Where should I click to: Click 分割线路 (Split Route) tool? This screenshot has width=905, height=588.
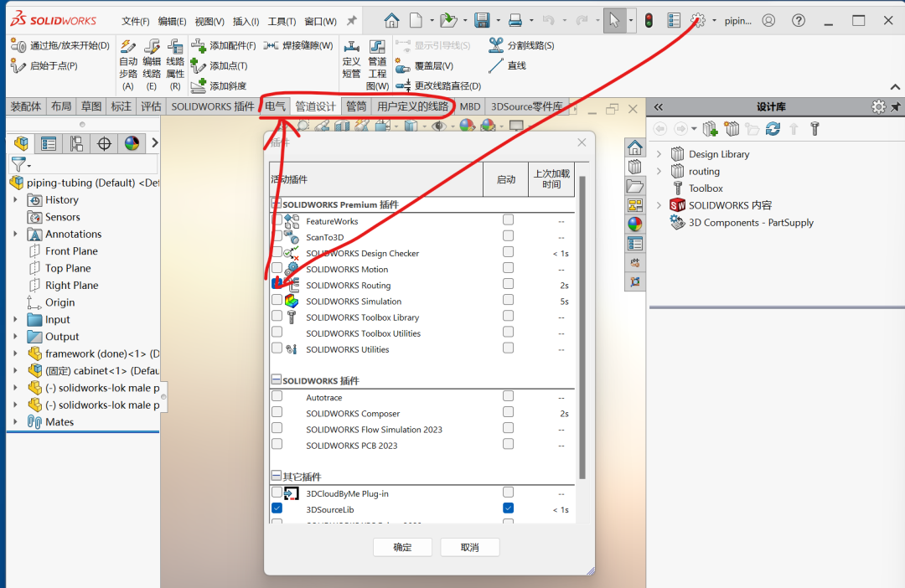coord(521,45)
